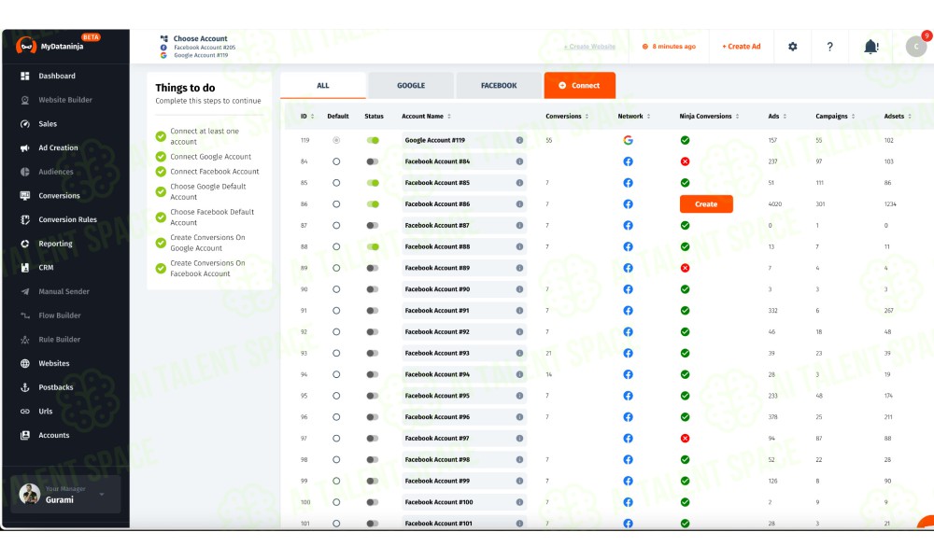Click the Postbacks anchor icon
Image resolution: width=934 pixels, height=560 pixels.
[x=25, y=387]
